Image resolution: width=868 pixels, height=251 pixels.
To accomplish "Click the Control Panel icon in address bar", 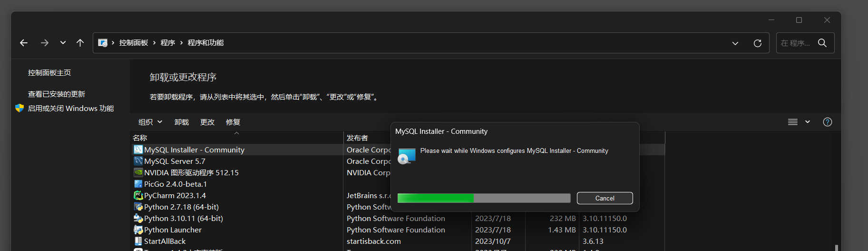I will coord(102,43).
